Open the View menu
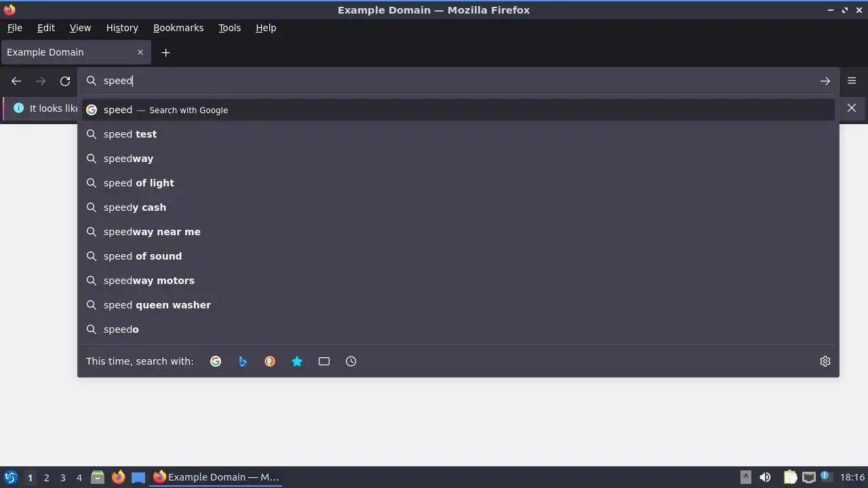 tap(80, 28)
